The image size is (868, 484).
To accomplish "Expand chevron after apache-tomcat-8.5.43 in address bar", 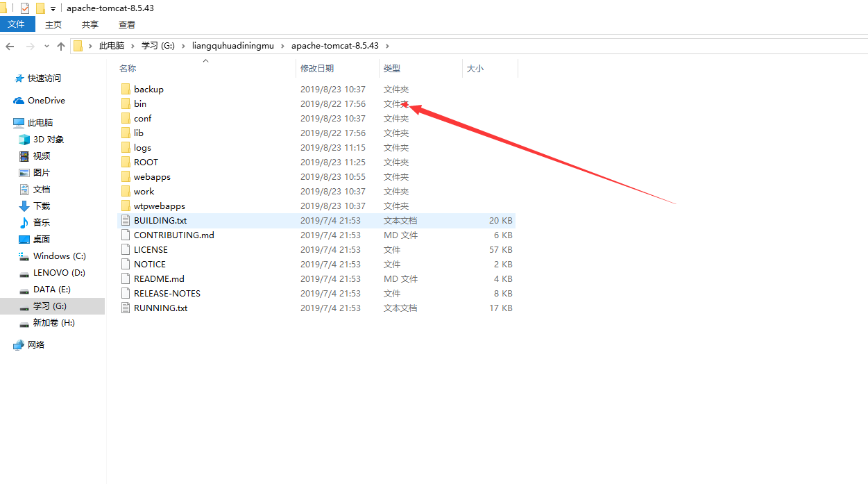I will (x=388, y=46).
